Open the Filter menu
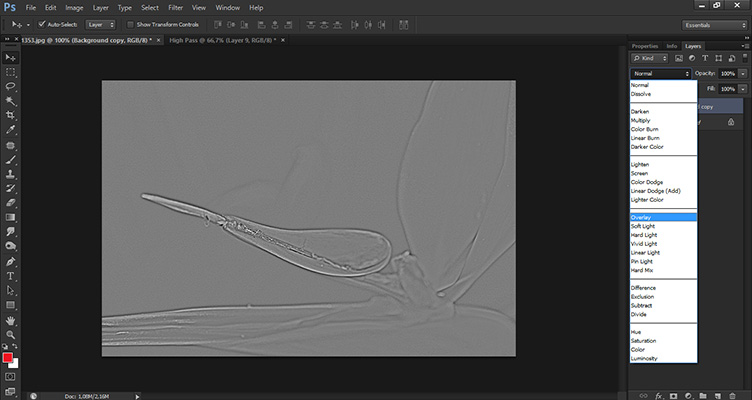This screenshot has height=400, width=752. pos(175,7)
